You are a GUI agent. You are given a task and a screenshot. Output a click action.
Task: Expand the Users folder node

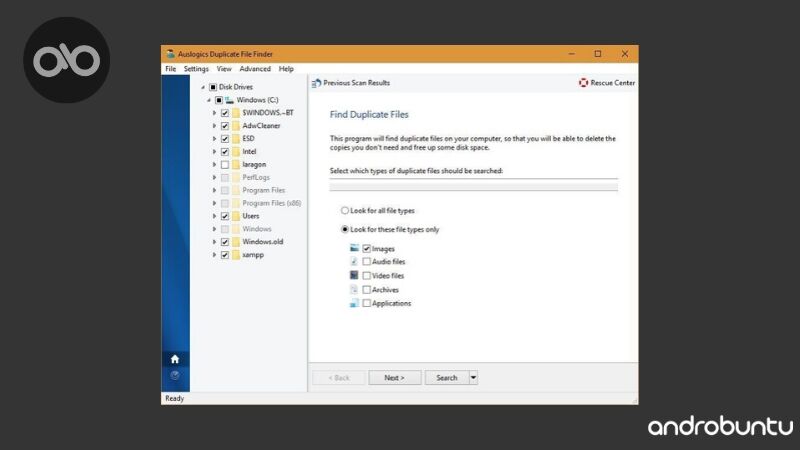point(214,216)
